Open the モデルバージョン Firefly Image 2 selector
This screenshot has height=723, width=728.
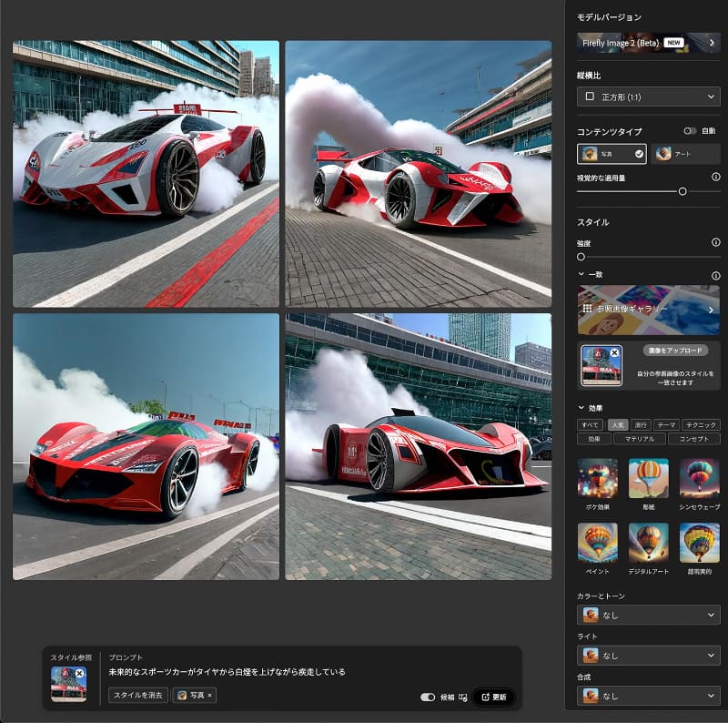(x=648, y=41)
